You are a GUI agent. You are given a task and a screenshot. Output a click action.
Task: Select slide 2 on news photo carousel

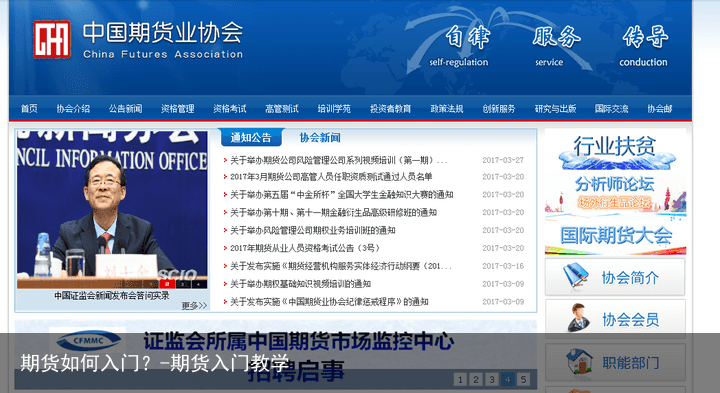(x=167, y=285)
